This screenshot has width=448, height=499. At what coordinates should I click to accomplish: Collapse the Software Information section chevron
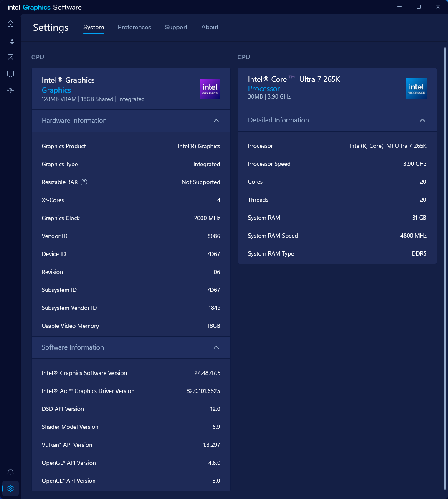(x=216, y=347)
